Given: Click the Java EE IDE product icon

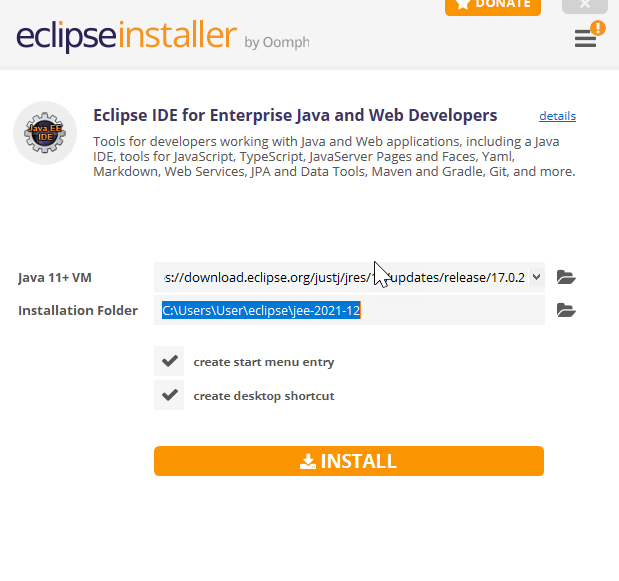Looking at the screenshot, I should coord(45,133).
